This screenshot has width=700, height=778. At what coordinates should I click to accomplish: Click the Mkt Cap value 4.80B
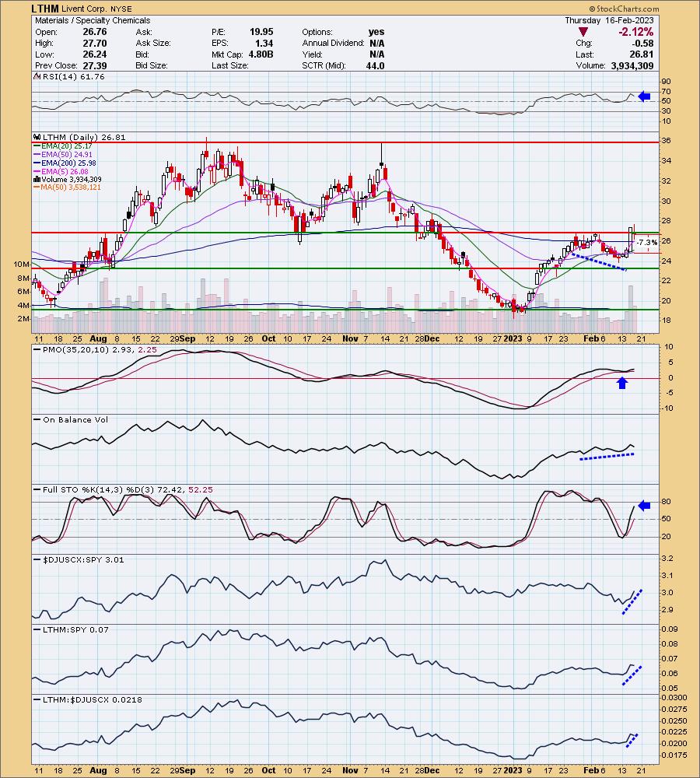click(261, 54)
